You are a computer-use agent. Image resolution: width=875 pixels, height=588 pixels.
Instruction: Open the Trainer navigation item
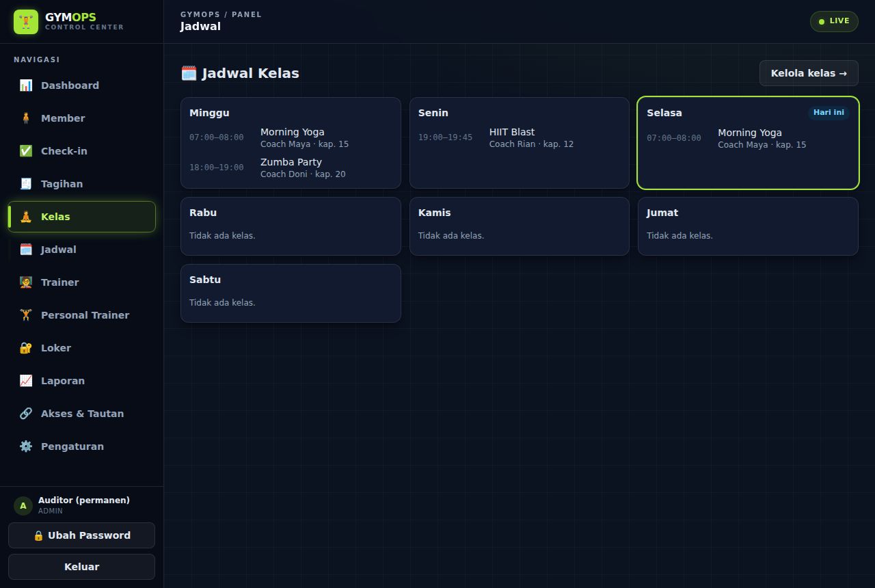pyautogui.click(x=82, y=282)
